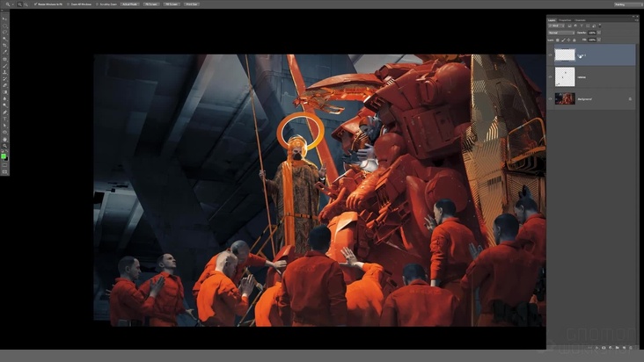Change screen mode at toolbar bottom
Screen dimensions: 644x362
[4, 172]
